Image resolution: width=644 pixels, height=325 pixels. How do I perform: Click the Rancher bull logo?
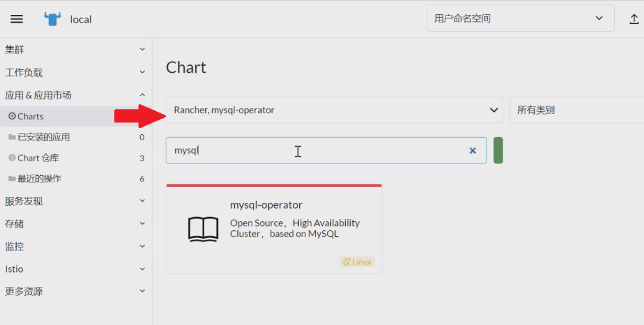[52, 19]
